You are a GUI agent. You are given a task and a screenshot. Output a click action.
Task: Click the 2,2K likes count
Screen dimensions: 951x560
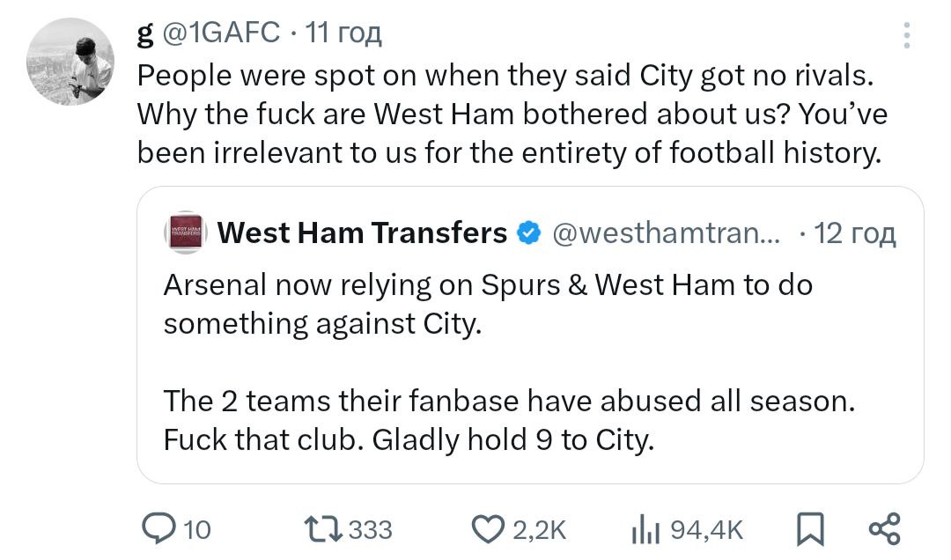tap(538, 529)
